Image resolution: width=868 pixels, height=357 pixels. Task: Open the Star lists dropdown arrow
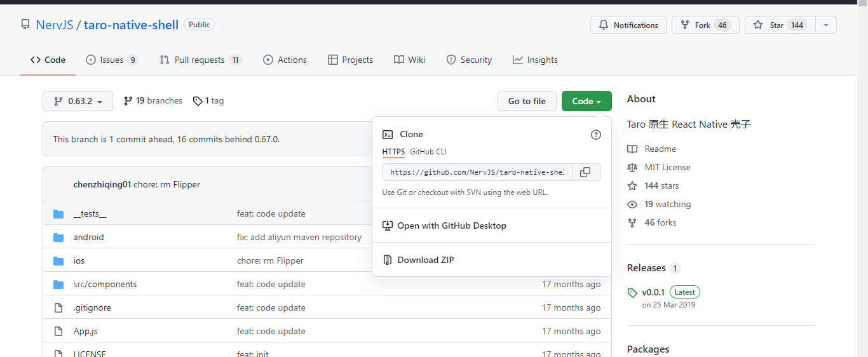(x=826, y=25)
